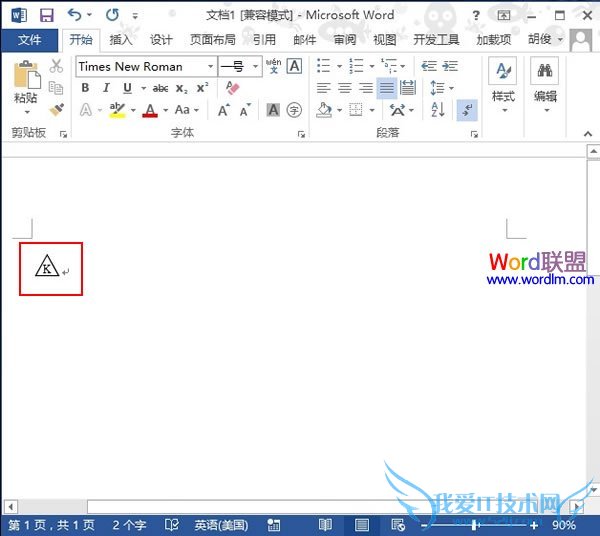Open the Styles gallery icon
This screenshot has width=600, height=536.
503,70
